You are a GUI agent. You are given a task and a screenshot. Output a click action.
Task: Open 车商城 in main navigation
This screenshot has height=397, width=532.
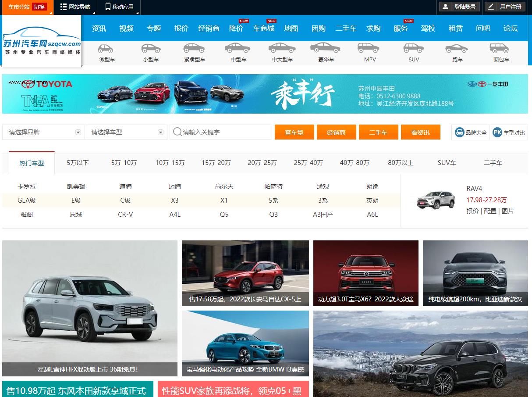pyautogui.click(x=264, y=28)
